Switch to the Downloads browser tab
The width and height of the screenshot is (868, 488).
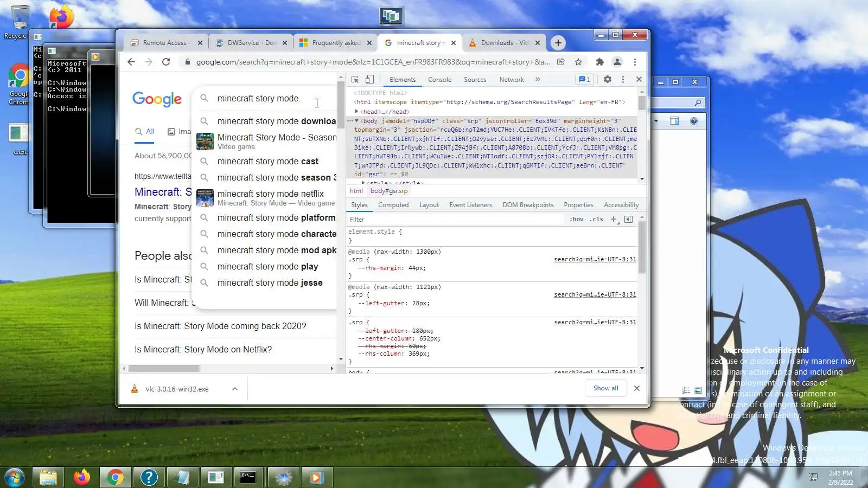tap(505, 43)
